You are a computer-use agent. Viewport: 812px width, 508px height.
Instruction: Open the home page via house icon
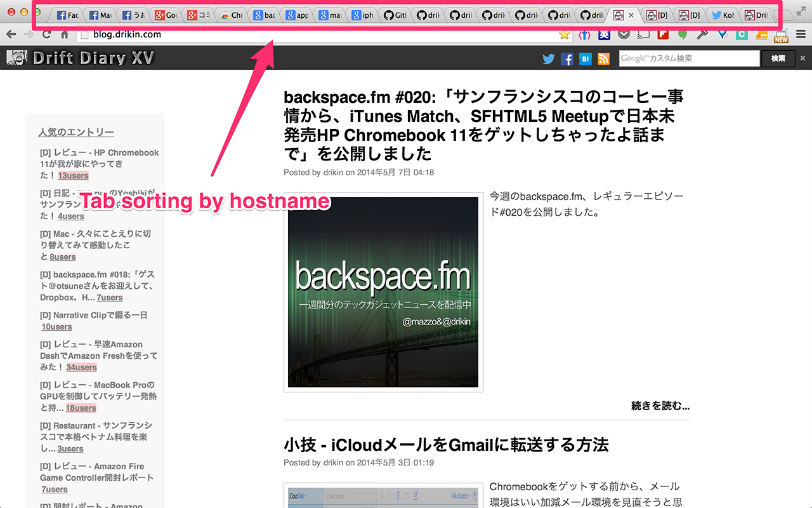coord(64,34)
